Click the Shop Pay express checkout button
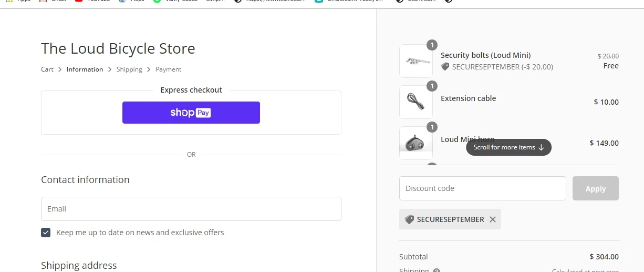Viewport: 644px width, 272px height. pyautogui.click(x=191, y=113)
